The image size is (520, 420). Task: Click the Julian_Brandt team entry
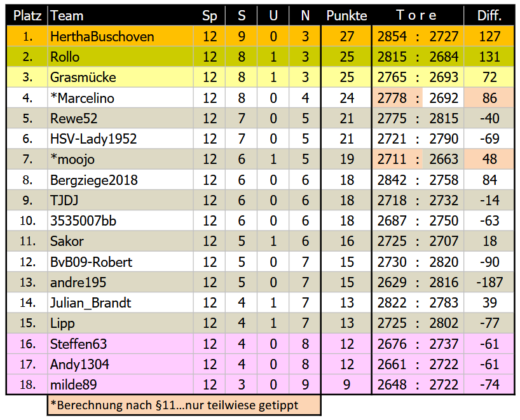click(x=90, y=303)
